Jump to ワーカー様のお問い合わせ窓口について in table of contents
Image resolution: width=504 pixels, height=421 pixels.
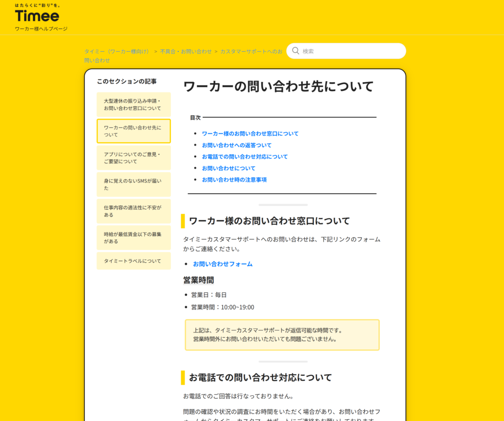[x=250, y=134]
